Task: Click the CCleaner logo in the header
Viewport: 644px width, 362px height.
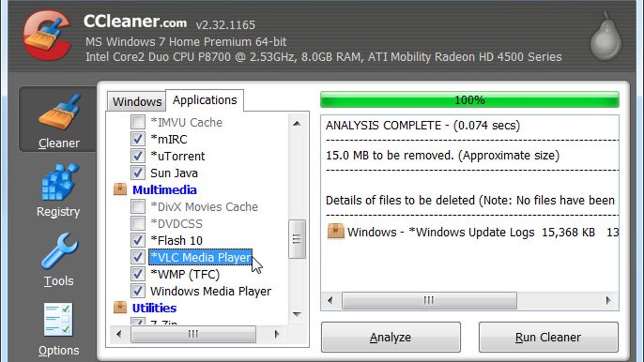Action: pos(46,35)
